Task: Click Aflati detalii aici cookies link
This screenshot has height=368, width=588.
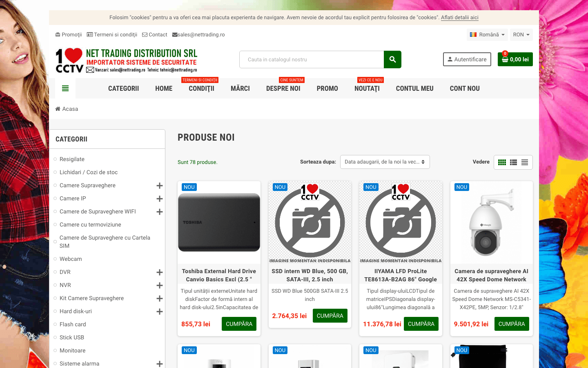Action: click(460, 18)
